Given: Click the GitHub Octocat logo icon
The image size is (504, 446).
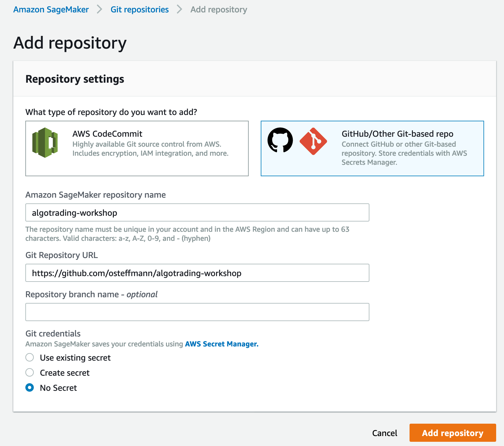Looking at the screenshot, I should (x=280, y=140).
